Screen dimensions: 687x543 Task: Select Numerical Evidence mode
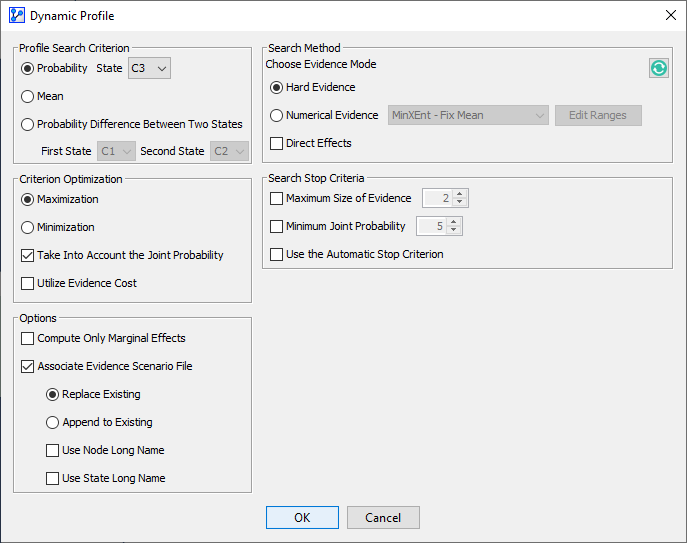coord(277,115)
